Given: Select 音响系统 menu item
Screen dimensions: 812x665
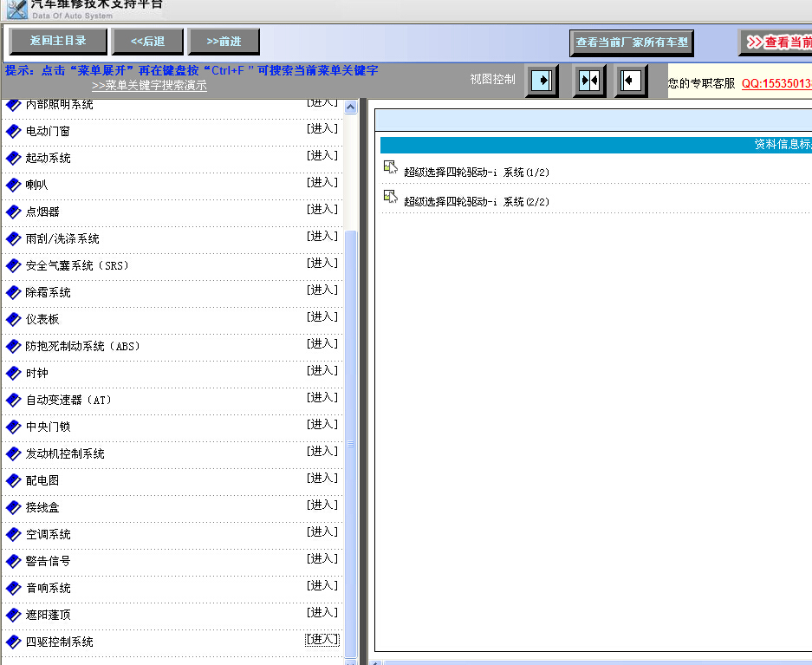Looking at the screenshot, I should coord(49,589).
